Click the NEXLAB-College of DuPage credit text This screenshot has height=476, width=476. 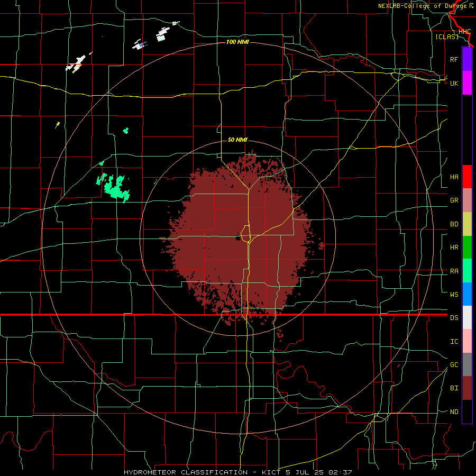[423, 6]
